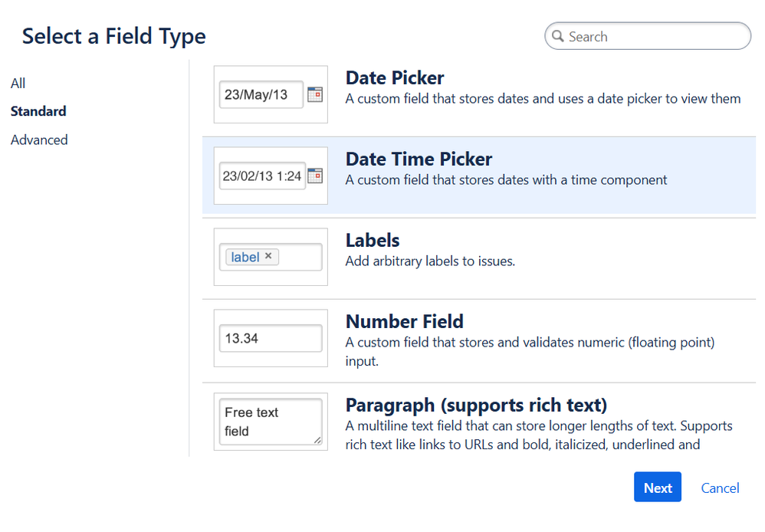The height and width of the screenshot is (532, 765).
Task: Remove the label tag using its x
Action: pyautogui.click(x=267, y=257)
